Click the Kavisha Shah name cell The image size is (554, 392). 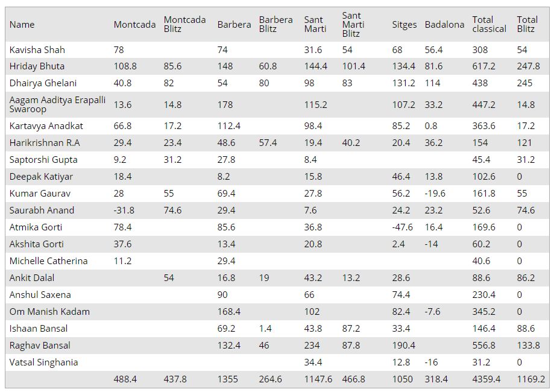click(x=37, y=49)
